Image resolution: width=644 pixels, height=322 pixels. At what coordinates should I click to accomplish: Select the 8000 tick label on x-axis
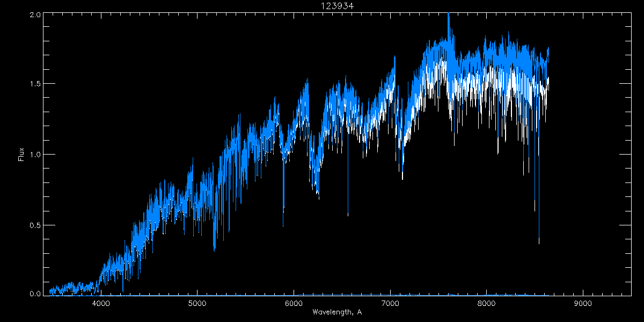coord(487,303)
